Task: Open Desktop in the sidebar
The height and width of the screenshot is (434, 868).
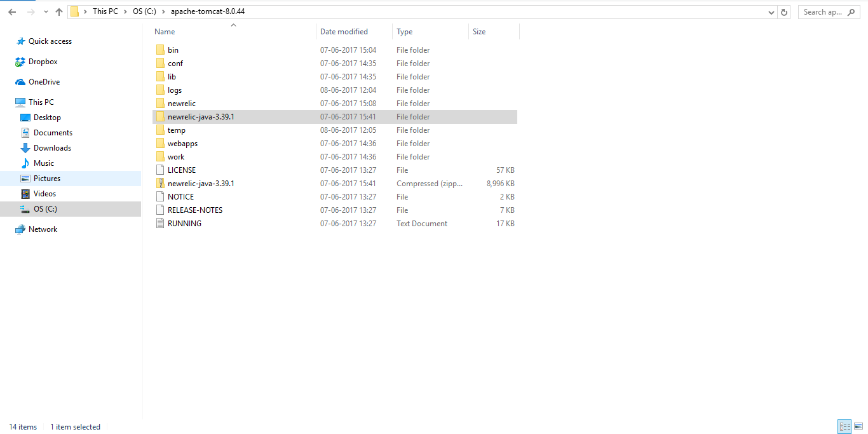Action: pyautogui.click(x=47, y=118)
